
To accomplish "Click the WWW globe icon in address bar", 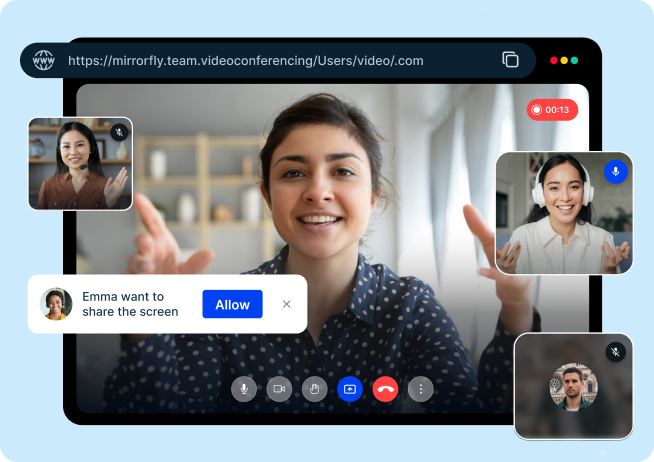I will (x=44, y=60).
